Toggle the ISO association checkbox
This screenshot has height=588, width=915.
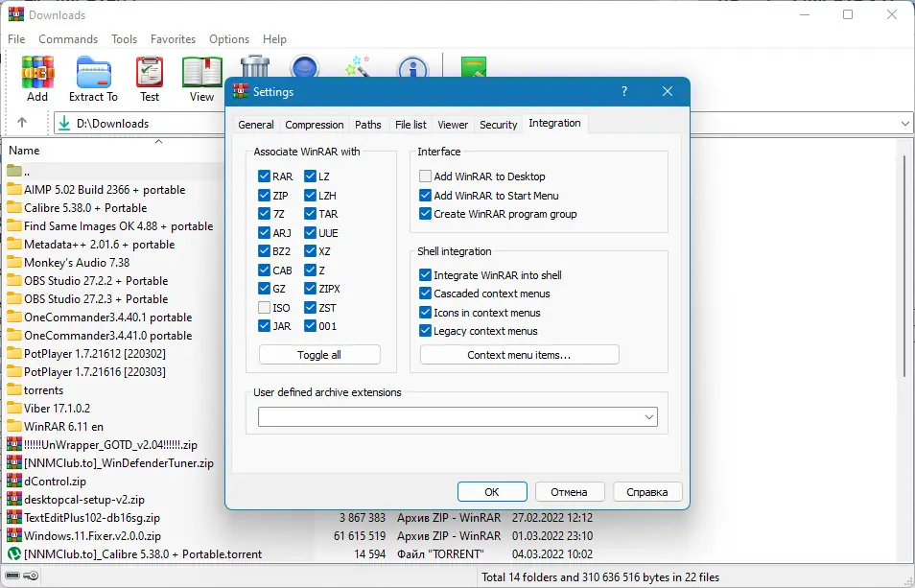pos(264,307)
